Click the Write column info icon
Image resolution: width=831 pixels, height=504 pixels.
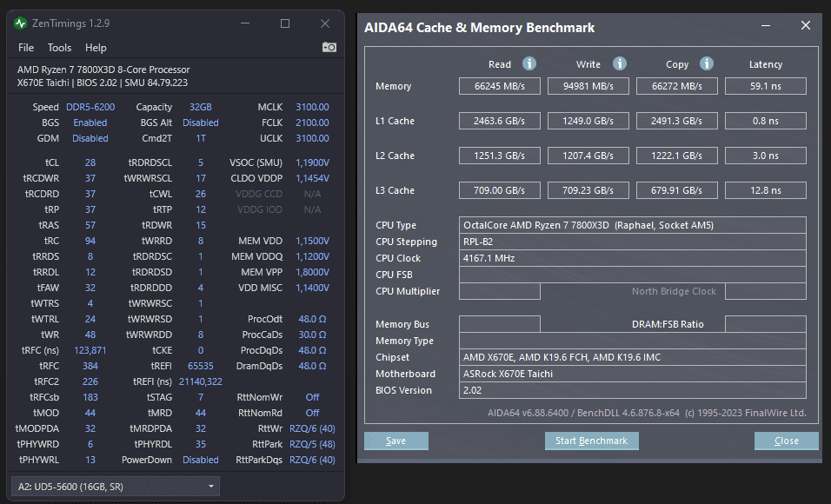pos(620,63)
